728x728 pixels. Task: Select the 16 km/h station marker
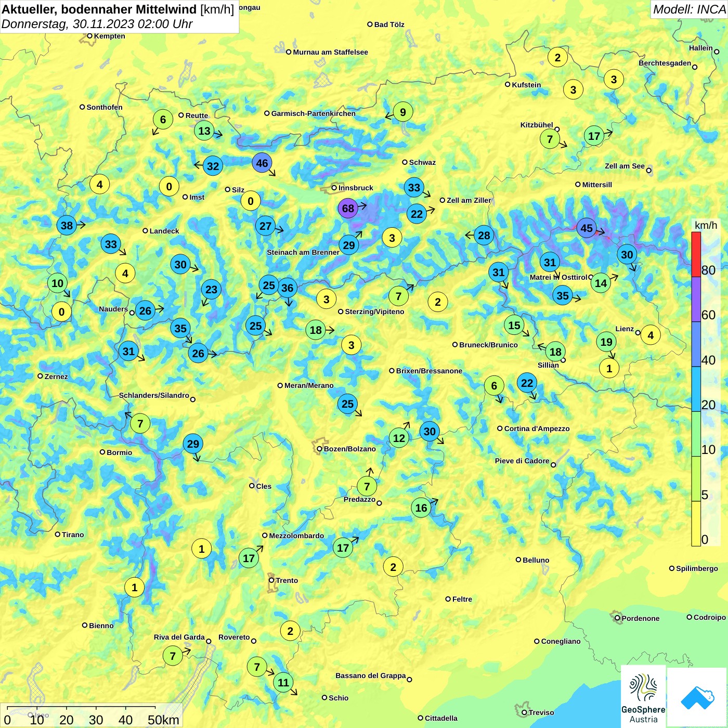click(421, 508)
